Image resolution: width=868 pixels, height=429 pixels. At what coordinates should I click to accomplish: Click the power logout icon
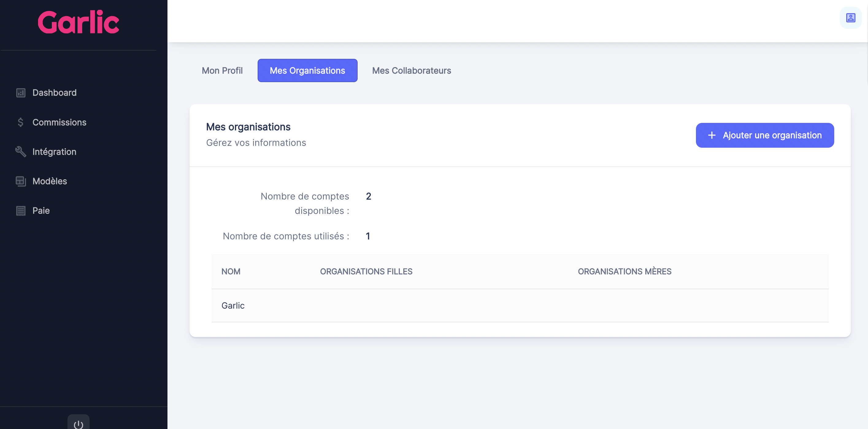click(78, 424)
